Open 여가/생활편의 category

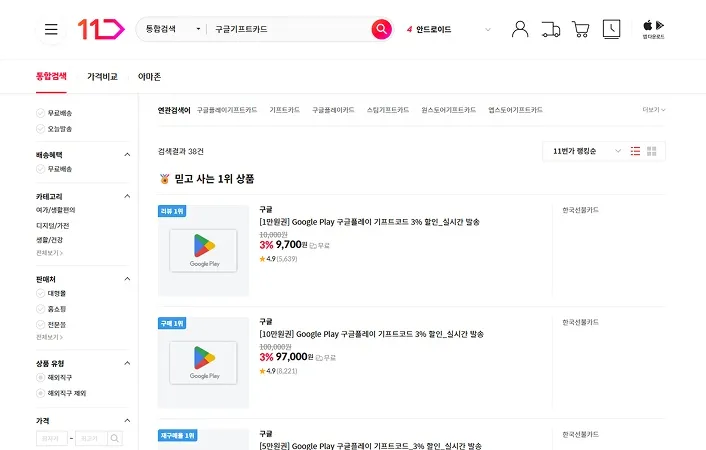(x=56, y=210)
